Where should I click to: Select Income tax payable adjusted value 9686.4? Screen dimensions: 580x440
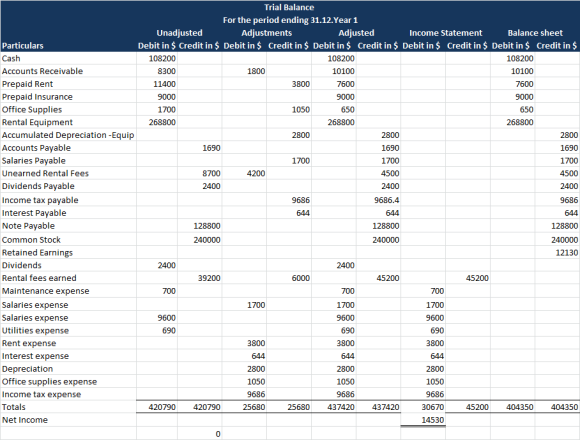tap(378, 200)
